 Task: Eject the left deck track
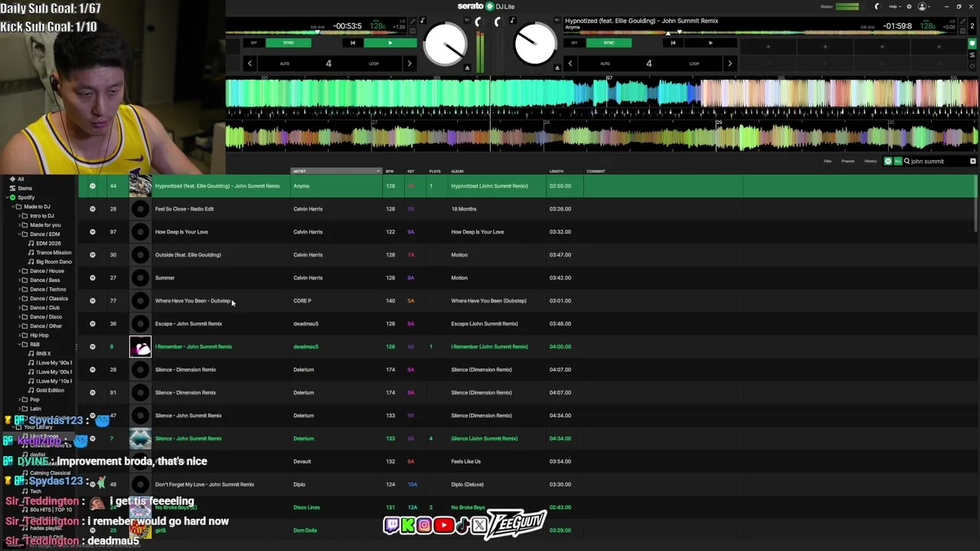(x=467, y=68)
